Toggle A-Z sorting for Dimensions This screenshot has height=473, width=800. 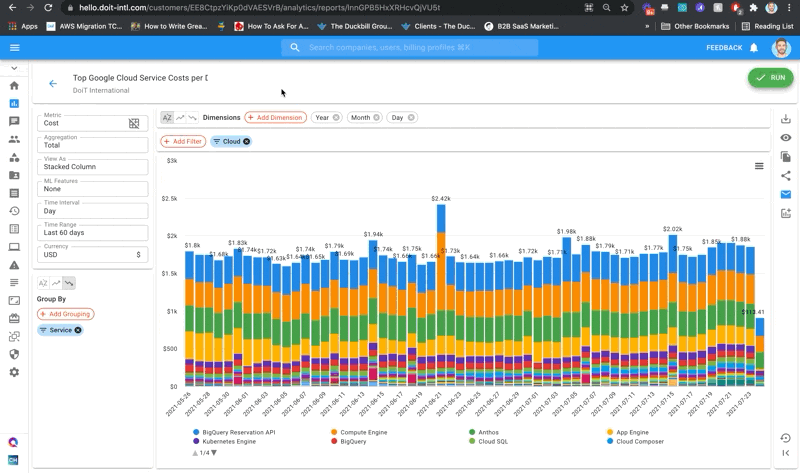(167, 118)
